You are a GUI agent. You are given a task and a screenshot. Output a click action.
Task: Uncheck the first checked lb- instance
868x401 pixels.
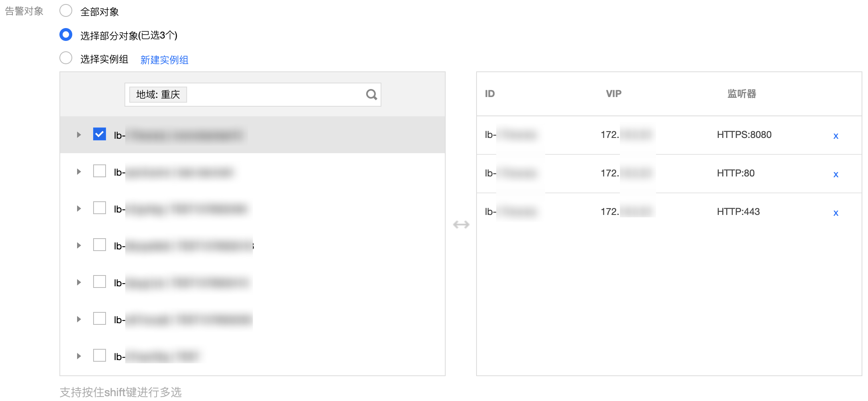99,134
